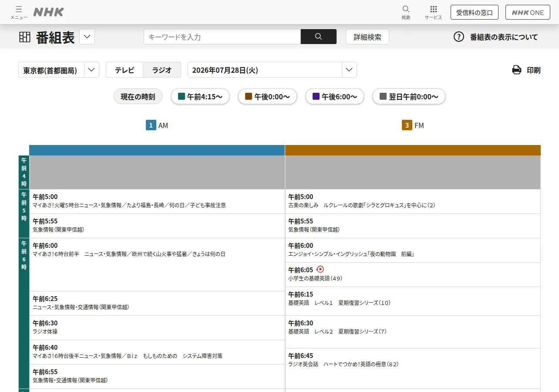Jump to 午後6:00〜 time slot

click(x=335, y=97)
